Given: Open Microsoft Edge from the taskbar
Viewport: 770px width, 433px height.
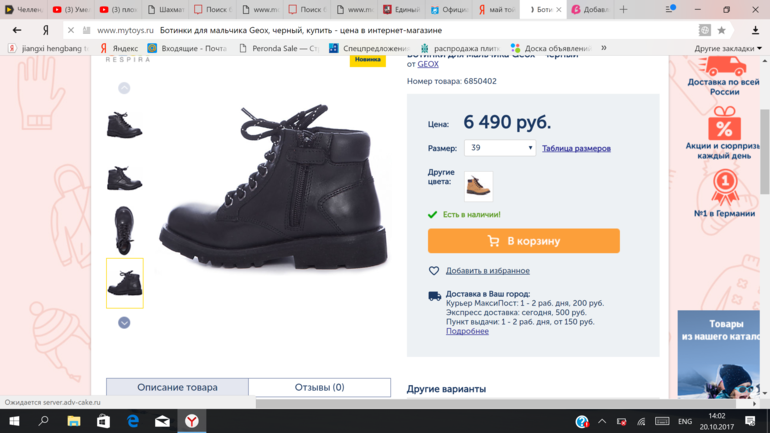Looking at the screenshot, I should coord(133,421).
